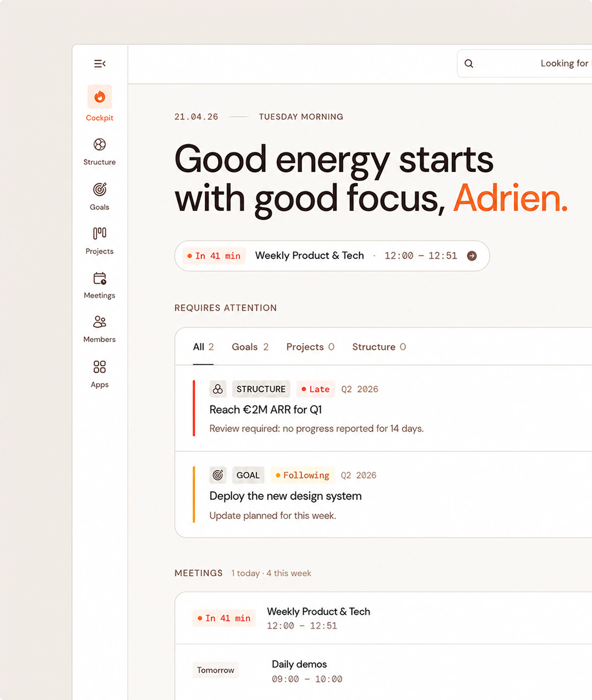This screenshot has height=700, width=592.
Task: Click the 'In 41 min' badge in the banner
Action: click(x=214, y=256)
